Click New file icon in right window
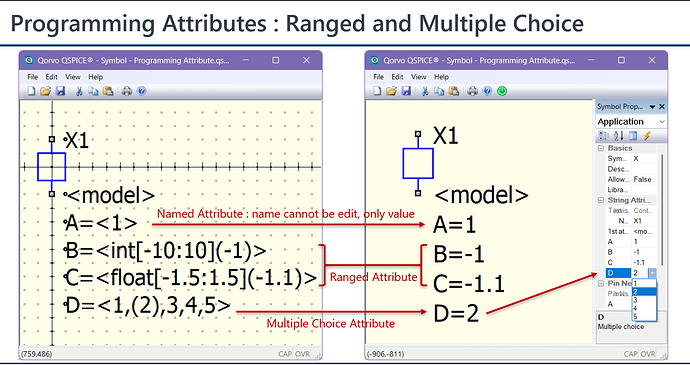The height and width of the screenshot is (365, 690). click(377, 91)
